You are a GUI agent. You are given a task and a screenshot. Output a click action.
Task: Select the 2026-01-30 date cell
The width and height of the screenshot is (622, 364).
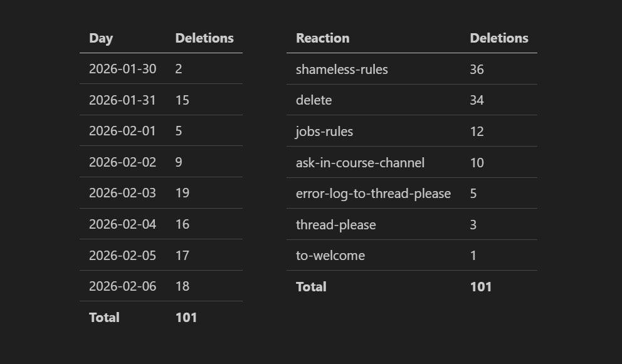pyautogui.click(x=123, y=69)
